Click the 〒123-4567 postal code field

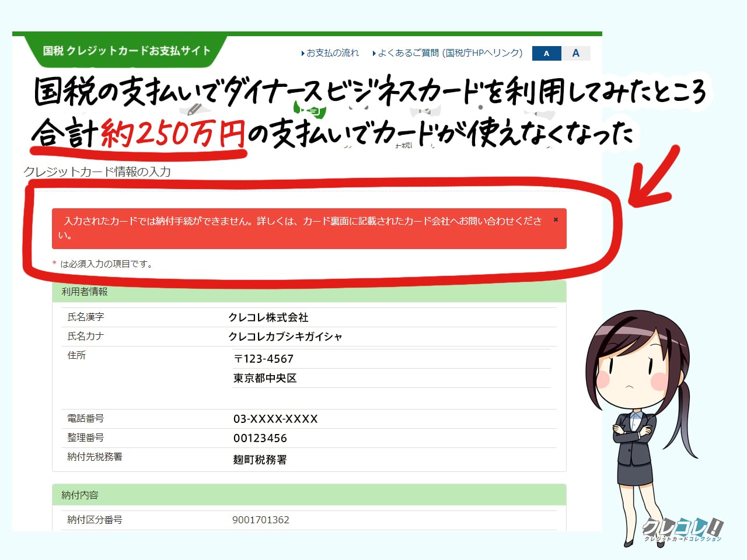[263, 359]
